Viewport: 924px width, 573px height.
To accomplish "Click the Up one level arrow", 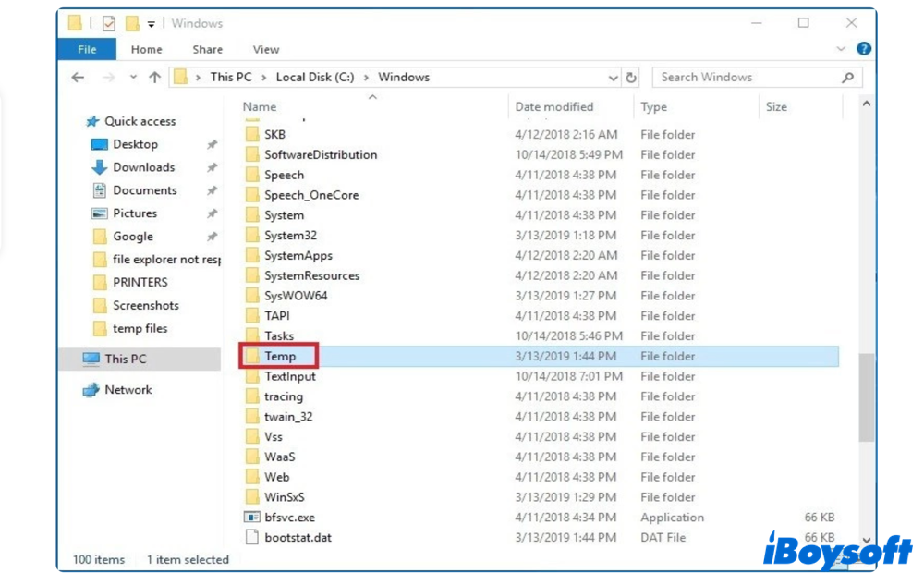I will [x=154, y=78].
